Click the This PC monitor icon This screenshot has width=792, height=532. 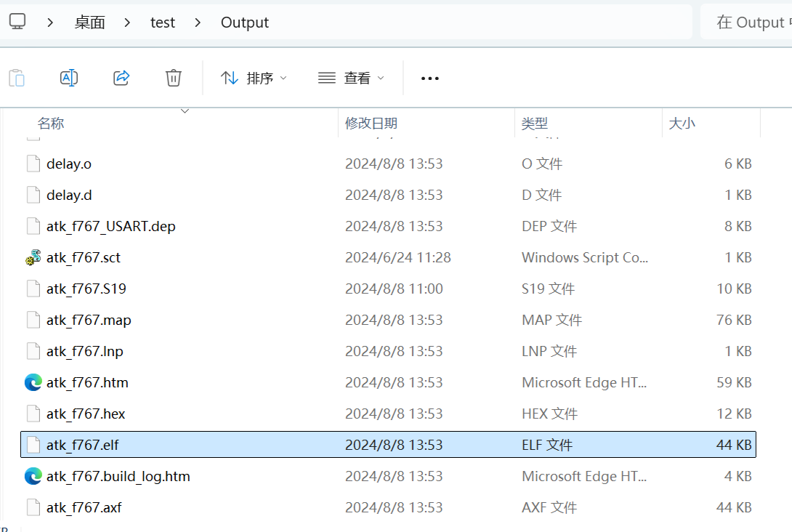coord(17,23)
